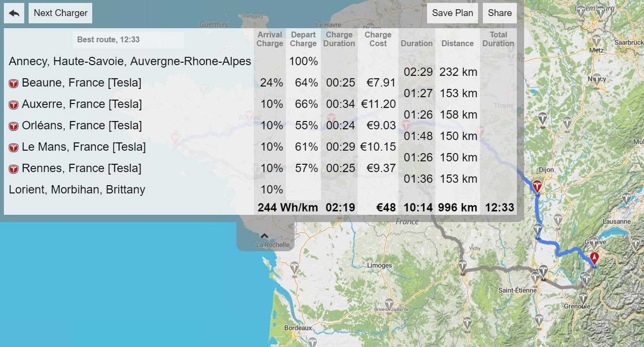Click the Save Plan button
Image resolution: width=644 pixels, height=347 pixels.
click(x=452, y=13)
